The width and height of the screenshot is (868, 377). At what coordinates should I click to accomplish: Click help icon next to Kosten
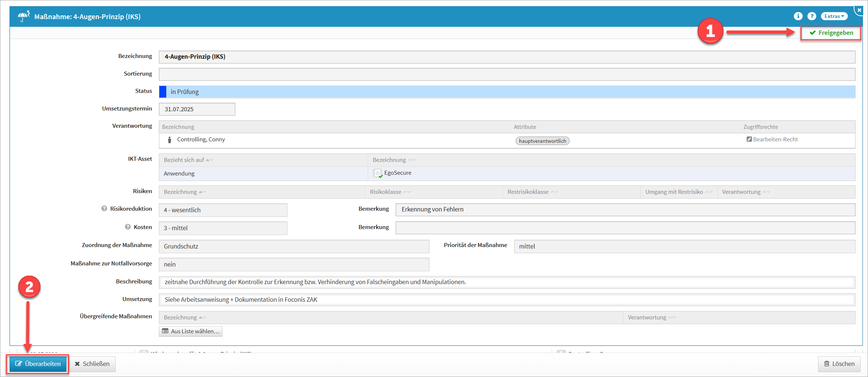coord(128,227)
